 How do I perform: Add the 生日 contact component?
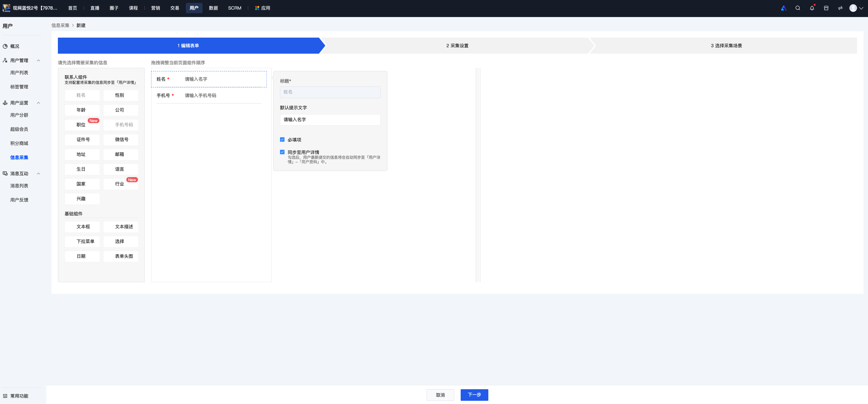pyautogui.click(x=82, y=169)
